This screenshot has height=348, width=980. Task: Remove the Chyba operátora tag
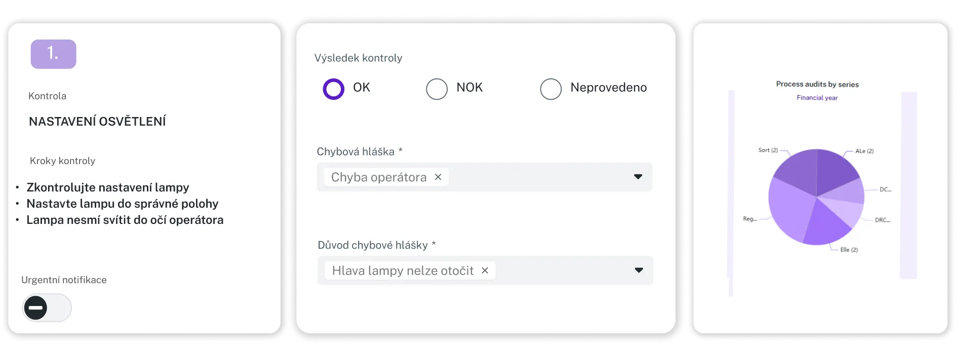438,177
